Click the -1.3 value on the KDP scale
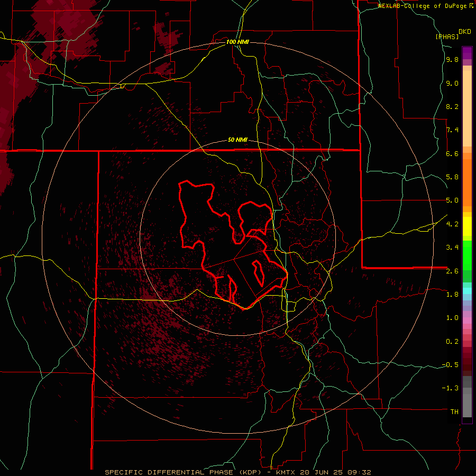The width and height of the screenshot is (476, 476). (x=450, y=388)
